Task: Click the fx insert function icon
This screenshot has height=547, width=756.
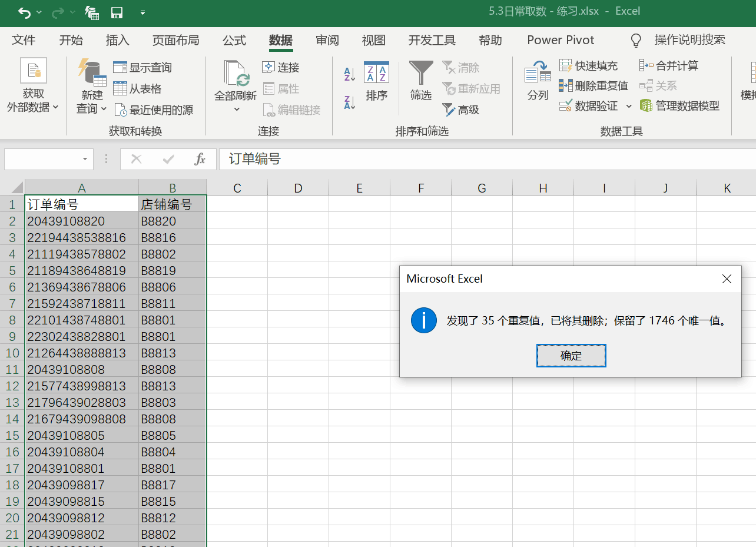Action: 200,159
